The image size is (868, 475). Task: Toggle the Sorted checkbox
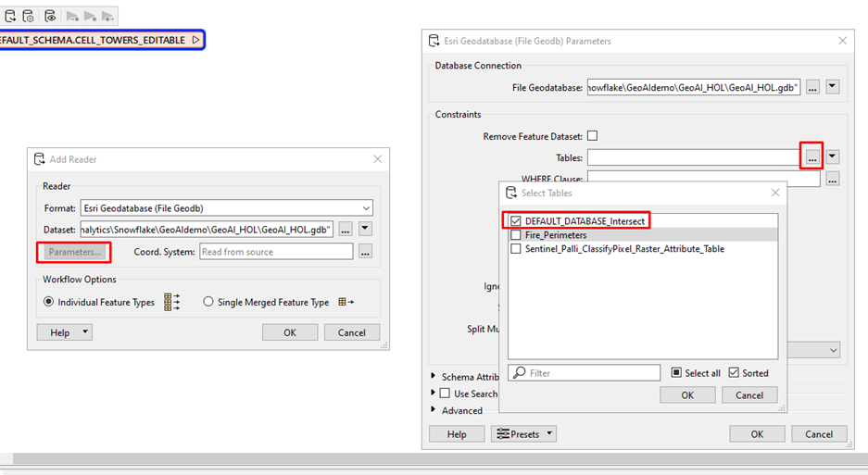pos(734,372)
